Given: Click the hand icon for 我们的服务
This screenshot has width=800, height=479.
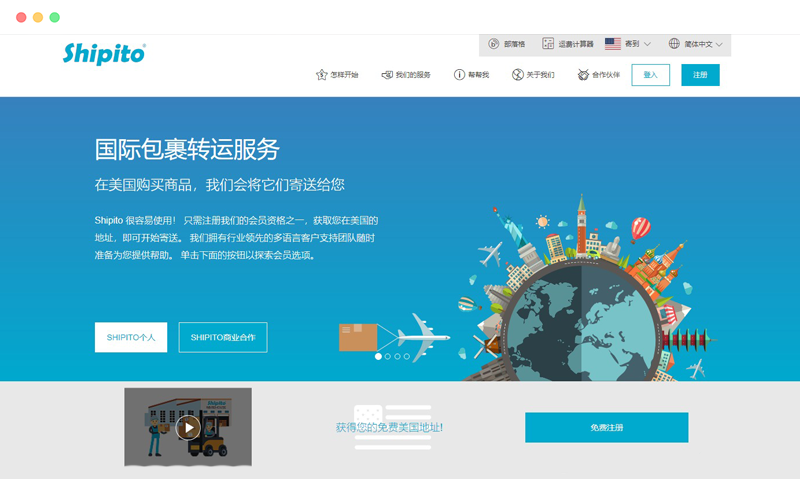Looking at the screenshot, I should [387, 75].
